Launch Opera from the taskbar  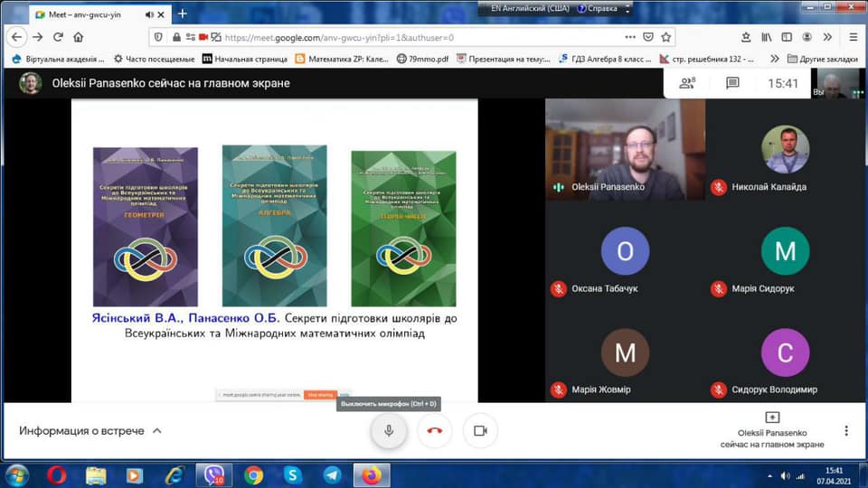tap(56, 475)
